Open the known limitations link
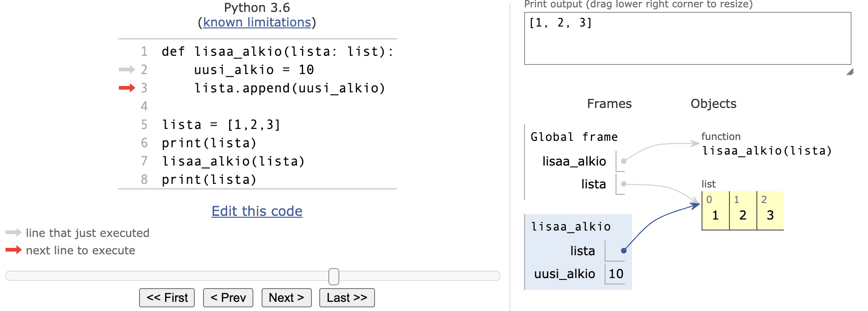 click(x=257, y=22)
